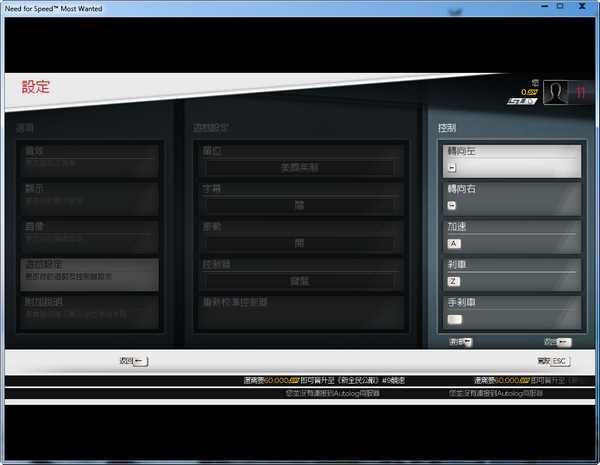Click the SP speed points badge icon
The image size is (600, 465).
coord(522,101)
